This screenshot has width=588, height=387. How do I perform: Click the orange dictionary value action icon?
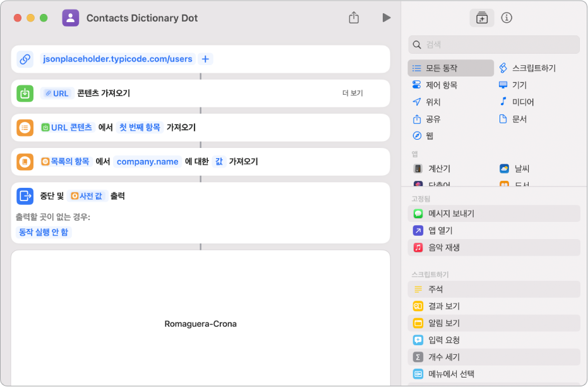click(x=25, y=162)
